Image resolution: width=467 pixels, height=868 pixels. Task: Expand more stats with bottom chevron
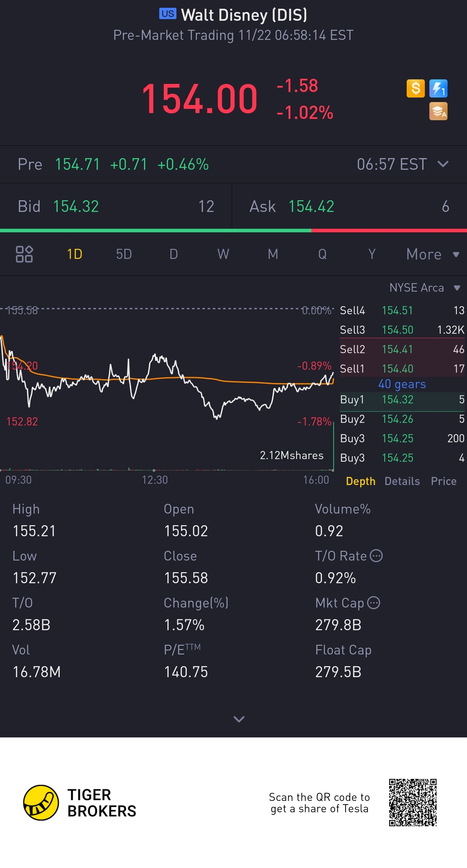point(239,719)
